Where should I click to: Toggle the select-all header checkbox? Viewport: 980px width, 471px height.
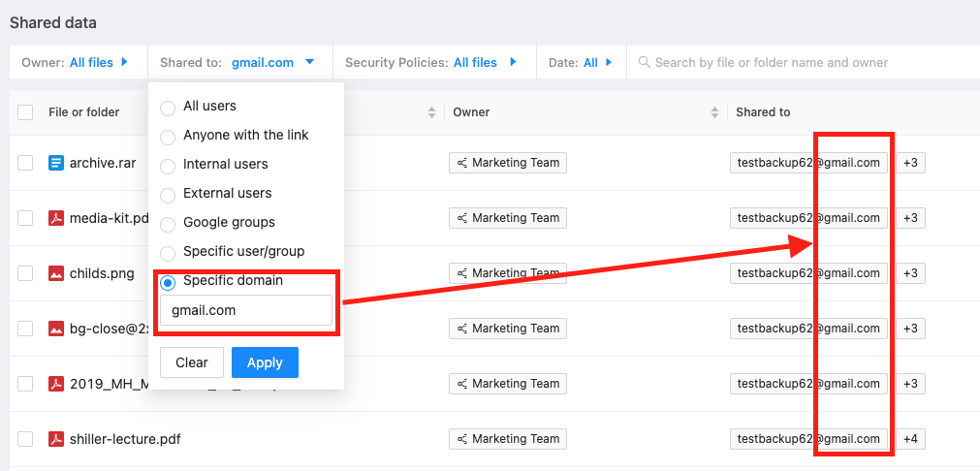pos(25,112)
